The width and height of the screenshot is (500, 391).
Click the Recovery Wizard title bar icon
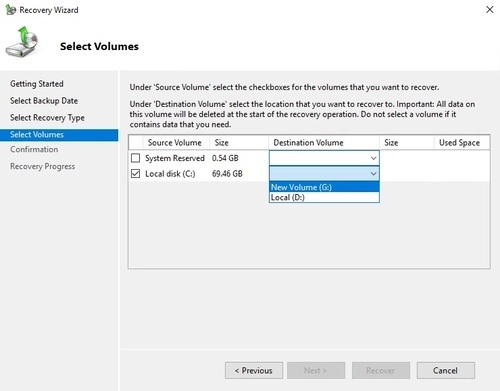(11, 10)
